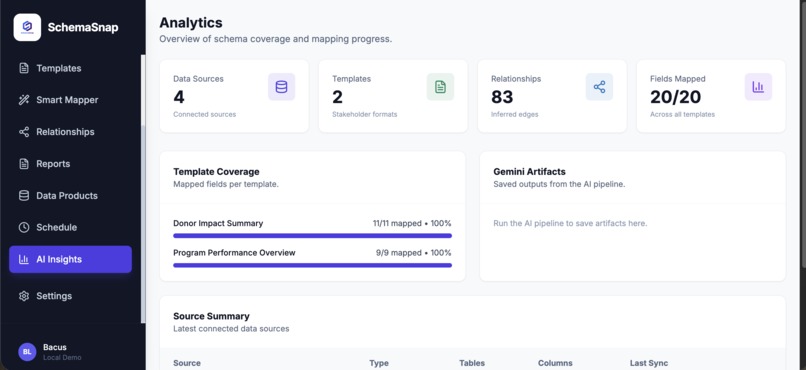Open Settings gear in sidebar

[x=24, y=296]
